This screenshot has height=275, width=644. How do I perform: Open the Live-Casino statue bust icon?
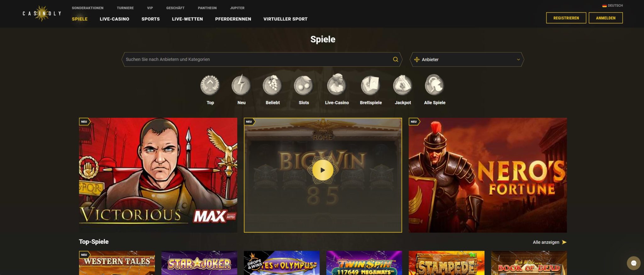[x=336, y=84]
